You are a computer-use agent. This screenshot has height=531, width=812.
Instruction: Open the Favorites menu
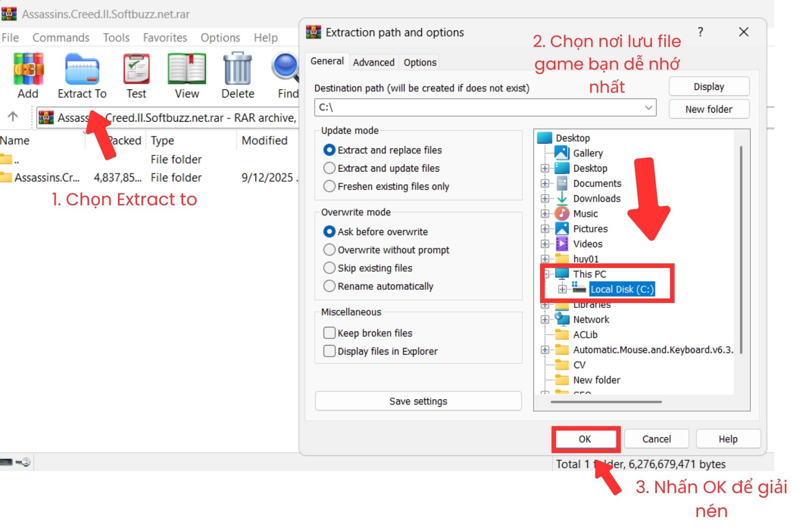coord(165,38)
